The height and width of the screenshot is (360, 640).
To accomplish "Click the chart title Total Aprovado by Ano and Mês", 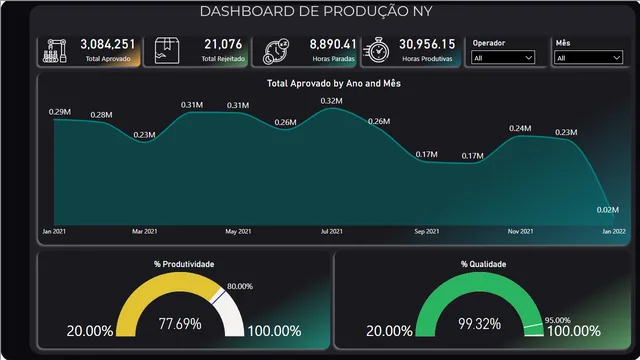I will click(334, 83).
